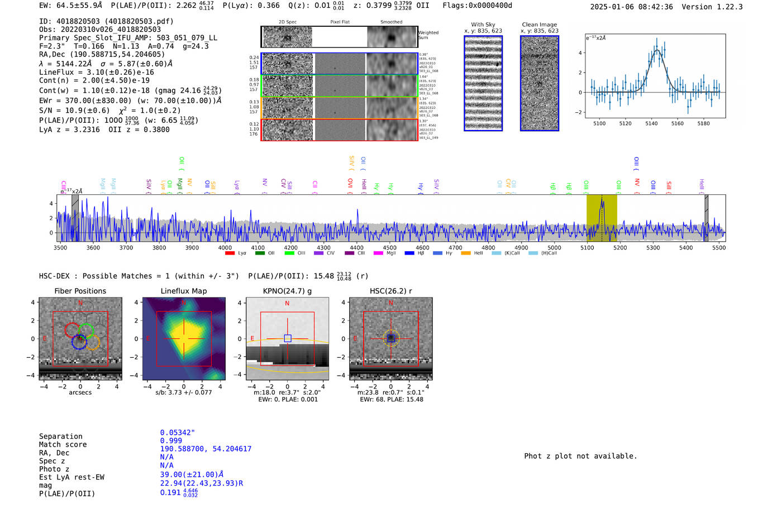The image size is (782, 532).
Task: Click the light blue (H)CaII legend swatch
Action: 533,253
